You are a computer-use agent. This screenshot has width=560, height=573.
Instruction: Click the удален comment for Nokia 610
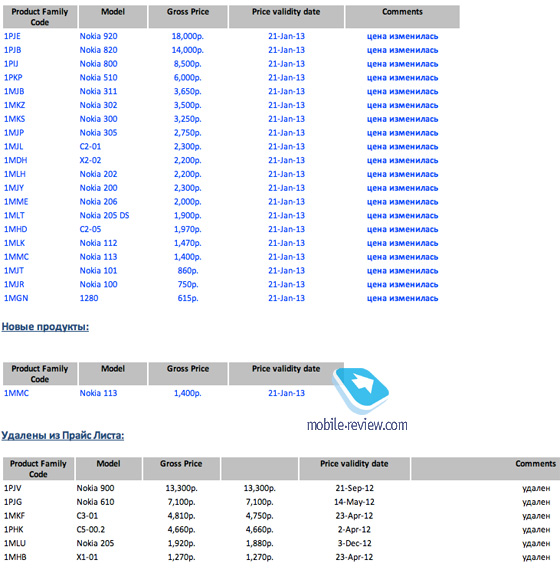tap(536, 502)
